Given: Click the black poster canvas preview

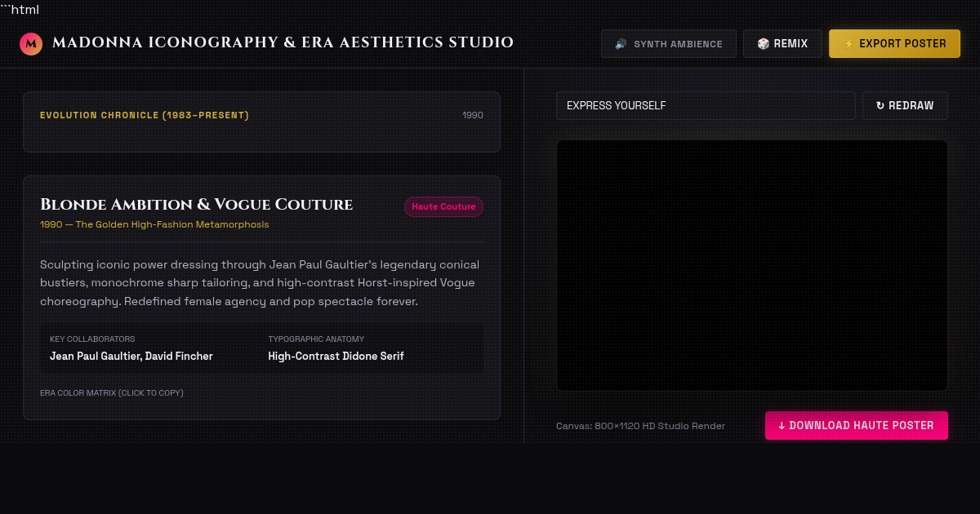Looking at the screenshot, I should pyautogui.click(x=752, y=265).
